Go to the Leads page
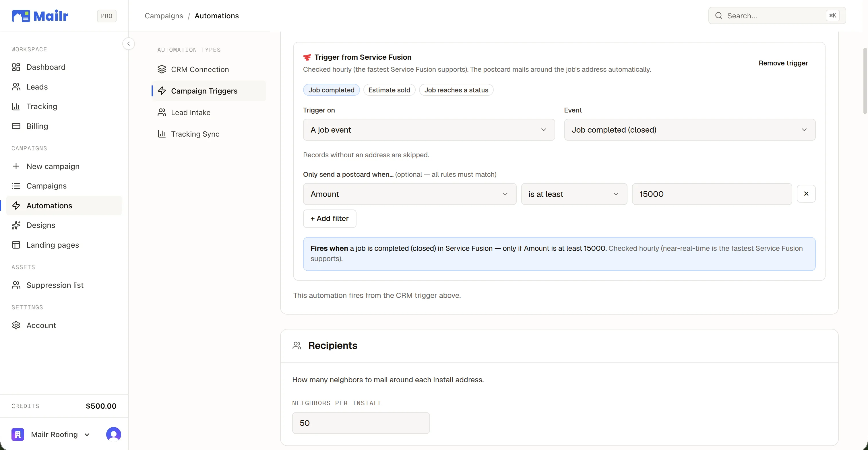The height and width of the screenshot is (450, 868). [64, 87]
